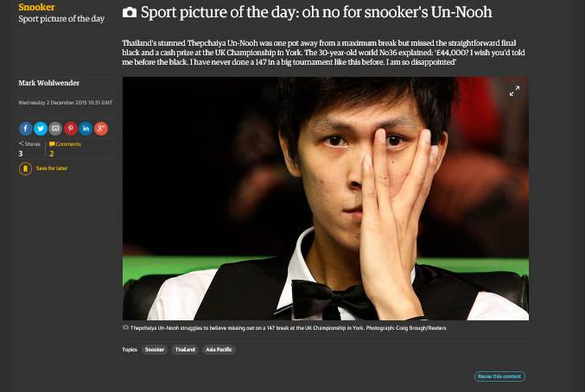Select the Snooker topic tag
The image size is (585, 392).
coord(155,350)
